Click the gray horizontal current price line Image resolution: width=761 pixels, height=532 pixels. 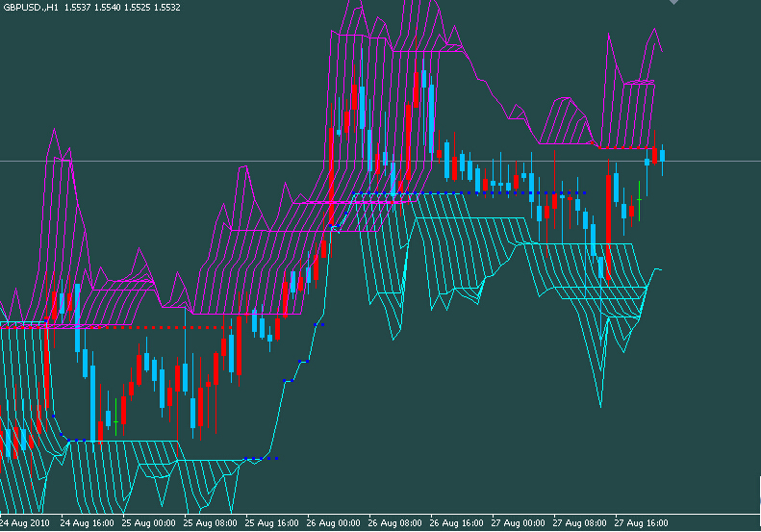coord(381,162)
